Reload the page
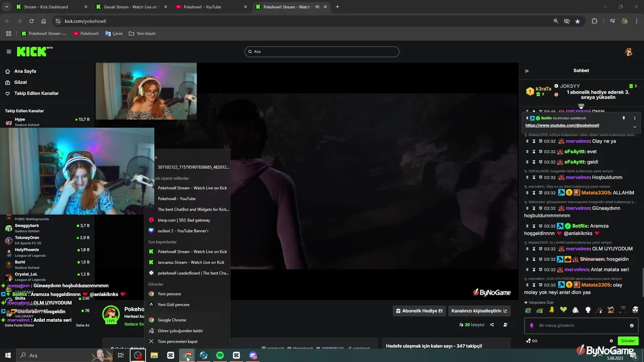644x362 pixels. 32,21
